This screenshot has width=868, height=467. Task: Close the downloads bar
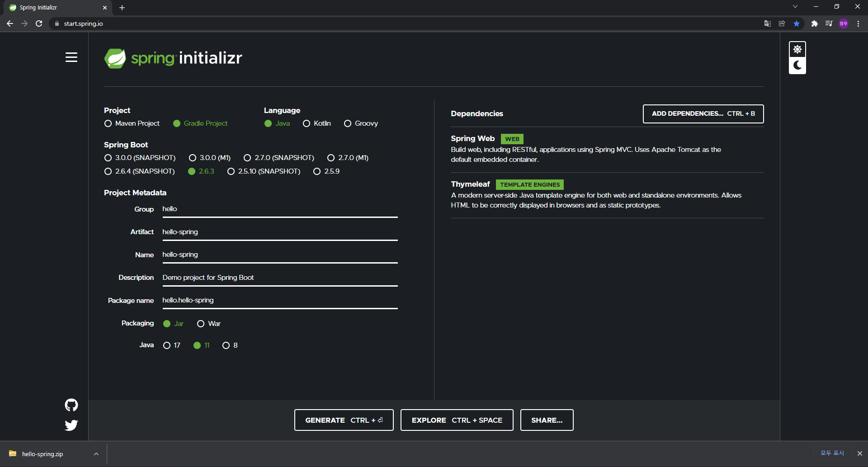point(860,453)
